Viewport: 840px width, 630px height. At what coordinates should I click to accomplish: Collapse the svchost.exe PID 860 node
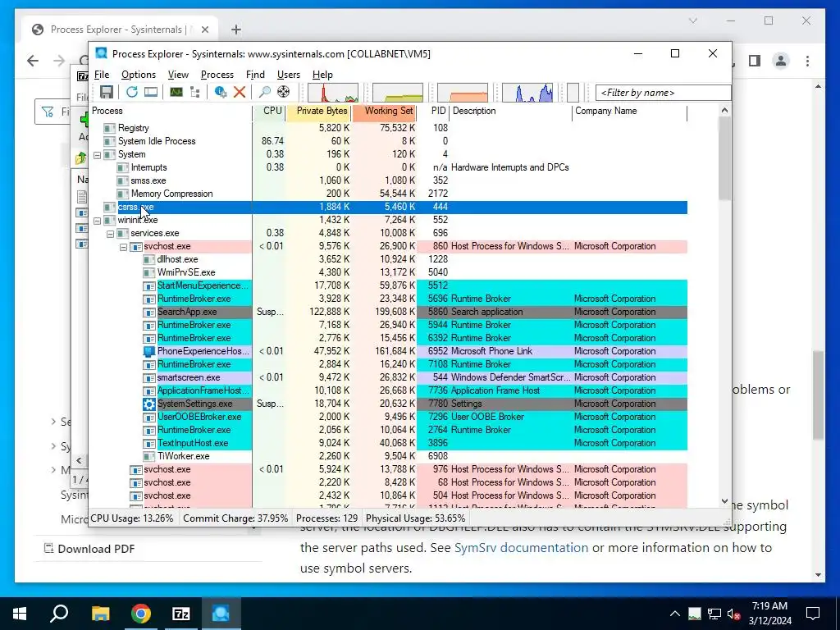pos(123,247)
